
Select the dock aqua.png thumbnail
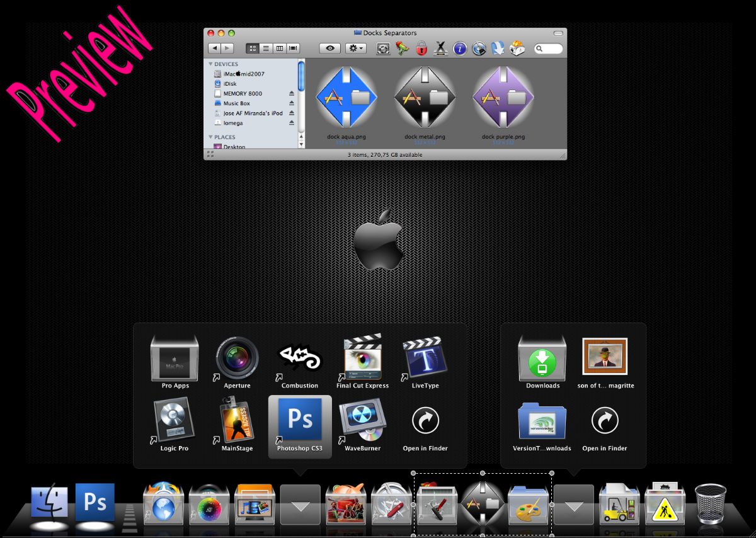coord(346,98)
